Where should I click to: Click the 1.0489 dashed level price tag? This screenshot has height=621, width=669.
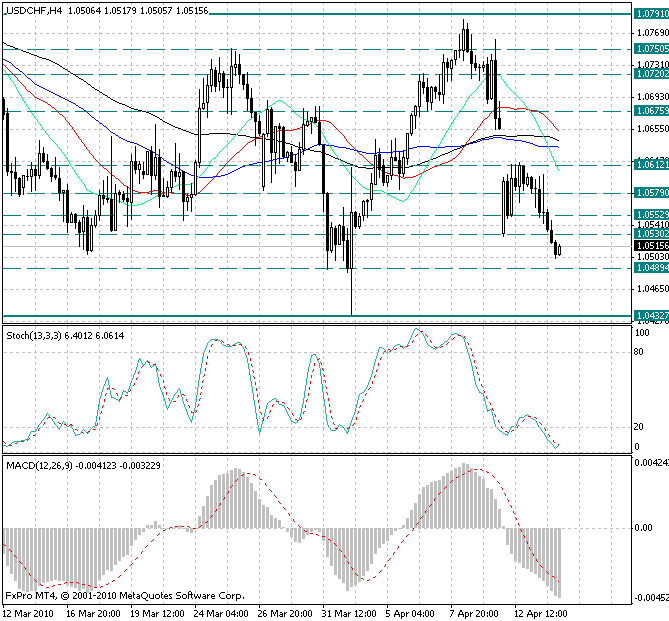650,268
